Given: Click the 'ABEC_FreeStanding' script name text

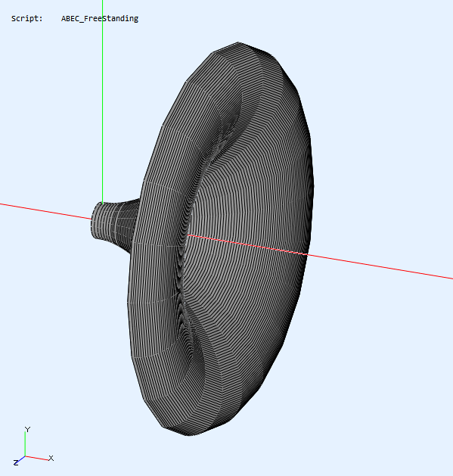Looking at the screenshot, I should [100, 19].
